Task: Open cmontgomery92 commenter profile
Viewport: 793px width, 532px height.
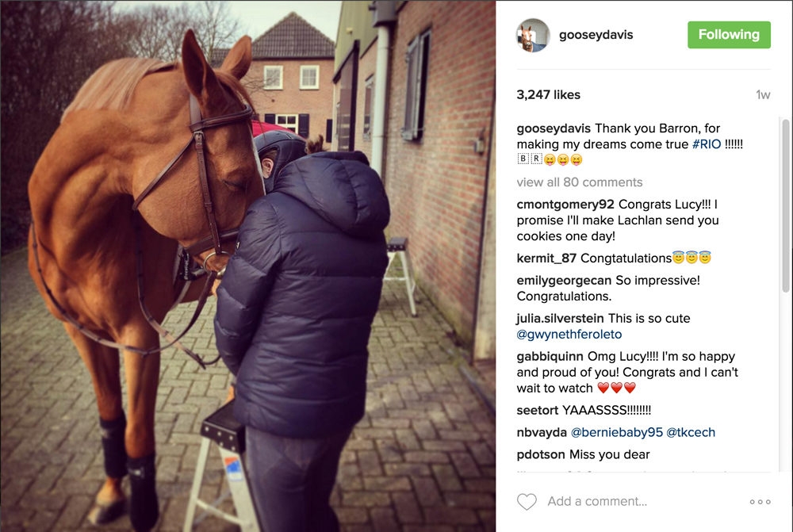Action: (x=565, y=205)
